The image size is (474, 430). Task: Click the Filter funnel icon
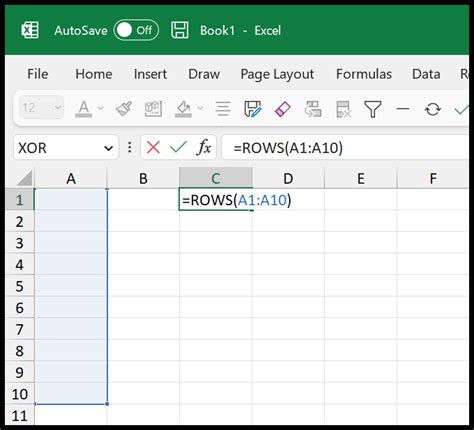click(x=373, y=109)
